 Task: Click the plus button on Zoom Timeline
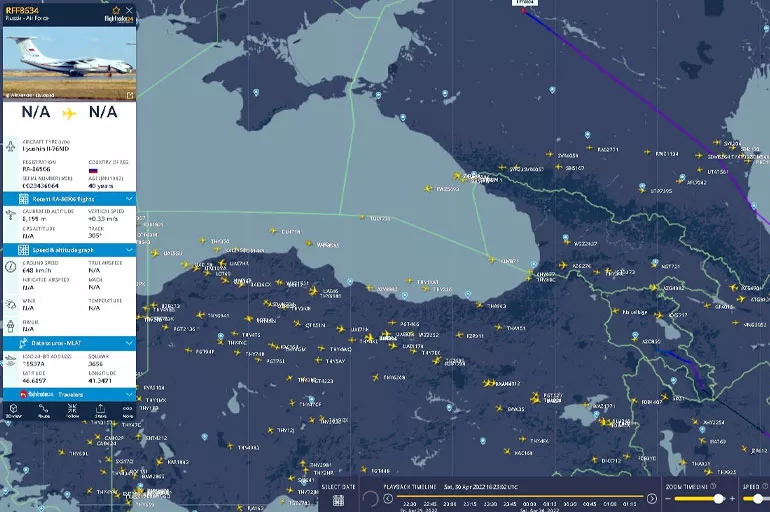731,498
